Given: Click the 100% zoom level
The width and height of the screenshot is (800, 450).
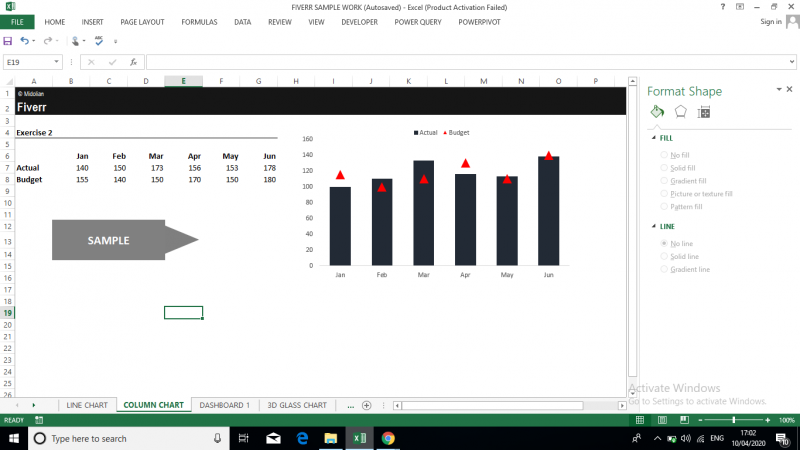Looking at the screenshot, I should [x=787, y=420].
